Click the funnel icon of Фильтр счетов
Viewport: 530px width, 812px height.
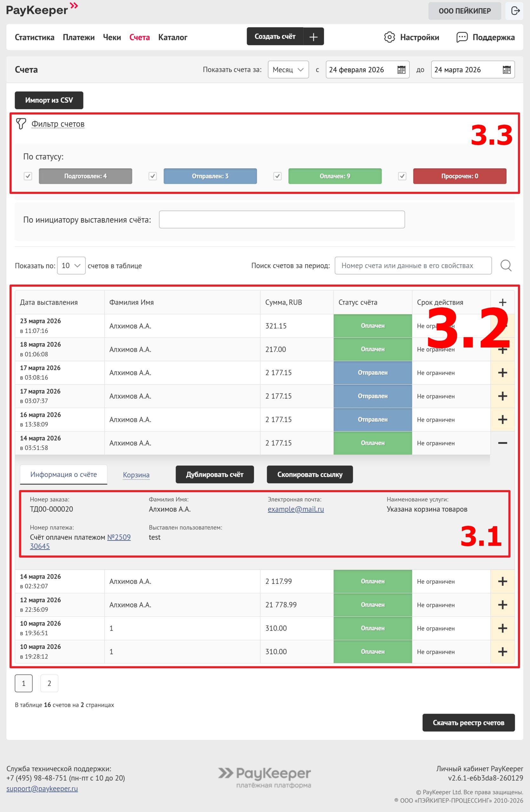[x=21, y=124]
